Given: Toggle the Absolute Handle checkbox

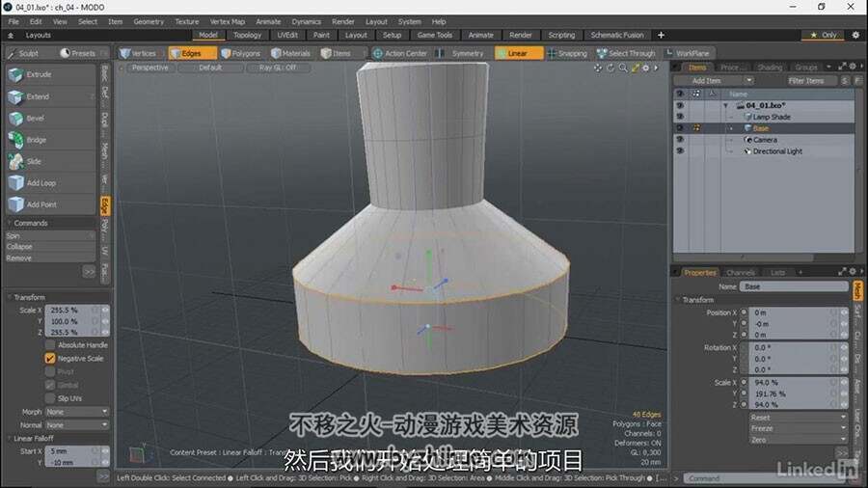Looking at the screenshot, I should coord(50,344).
